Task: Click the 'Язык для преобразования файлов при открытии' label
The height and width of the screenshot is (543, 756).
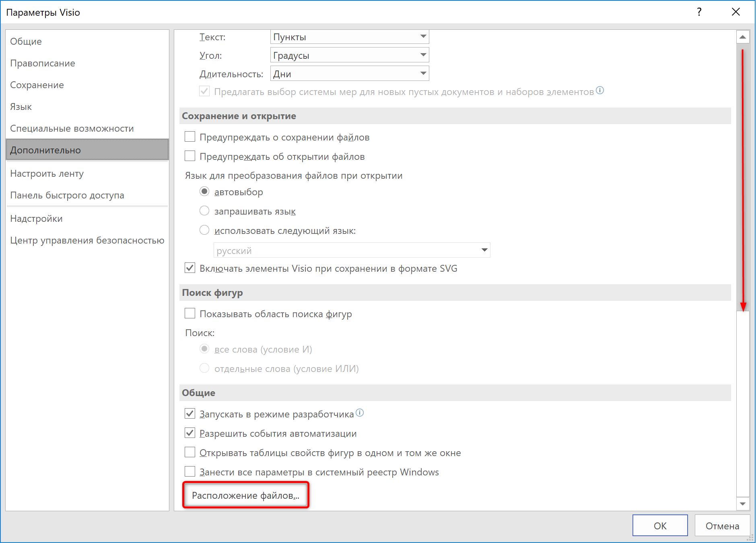Action: [x=294, y=175]
